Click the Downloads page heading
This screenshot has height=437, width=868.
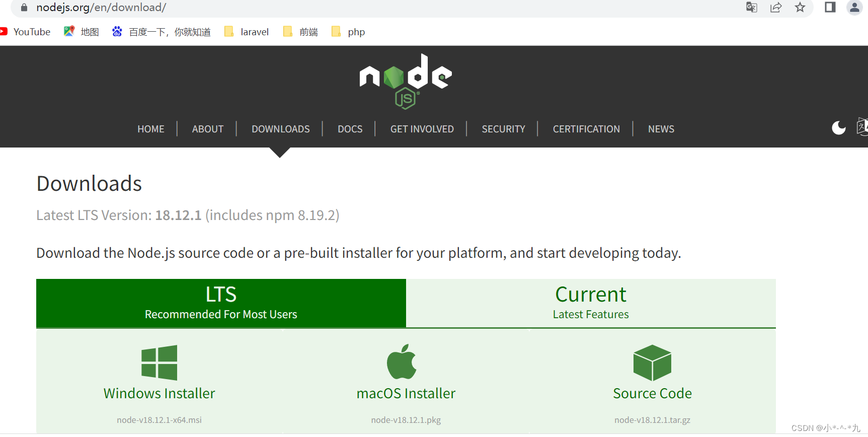tap(89, 183)
